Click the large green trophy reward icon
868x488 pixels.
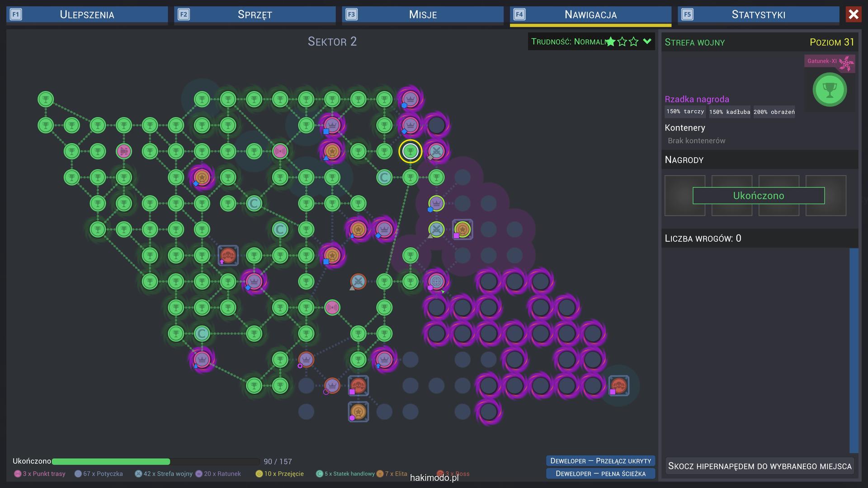pyautogui.click(x=829, y=90)
